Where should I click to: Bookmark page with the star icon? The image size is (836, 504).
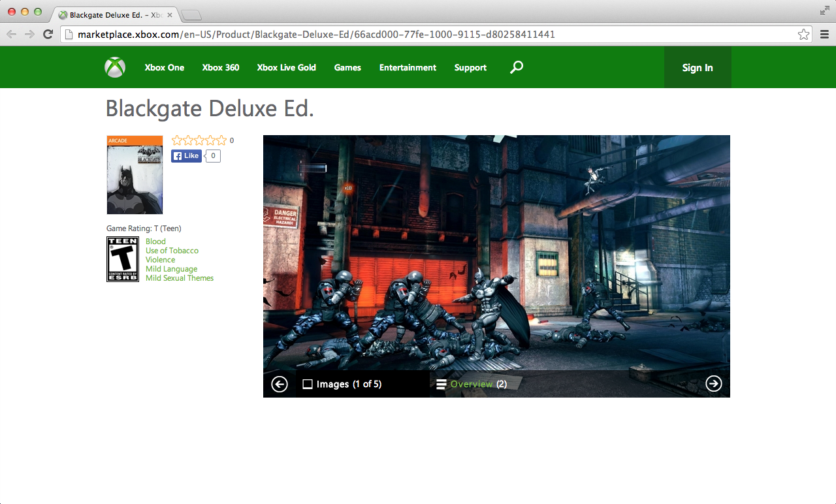click(803, 35)
